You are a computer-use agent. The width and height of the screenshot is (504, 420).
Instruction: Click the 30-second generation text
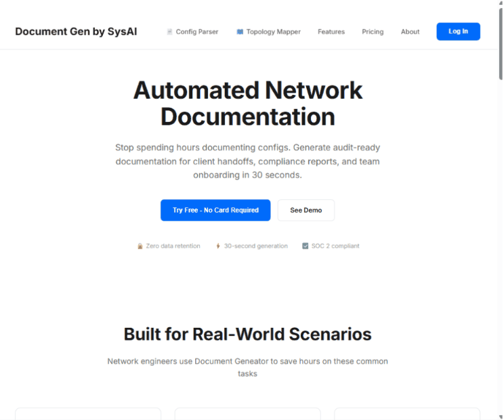256,246
